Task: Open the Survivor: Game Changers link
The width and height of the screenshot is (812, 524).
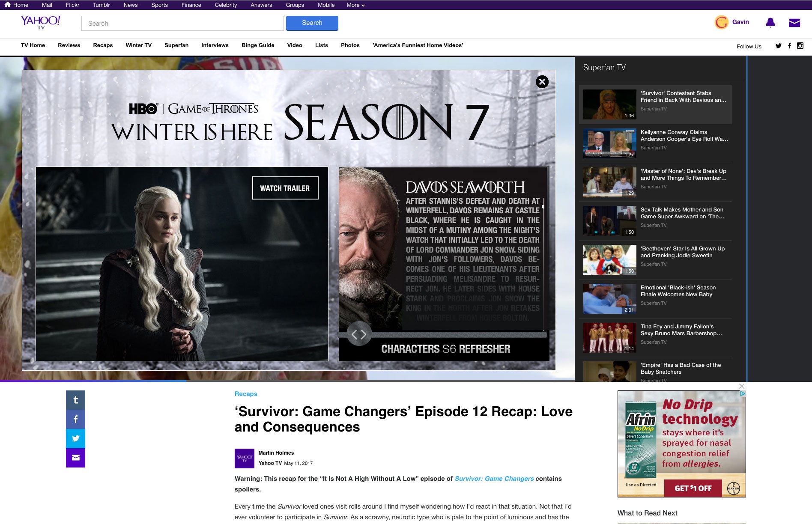Action: click(494, 479)
